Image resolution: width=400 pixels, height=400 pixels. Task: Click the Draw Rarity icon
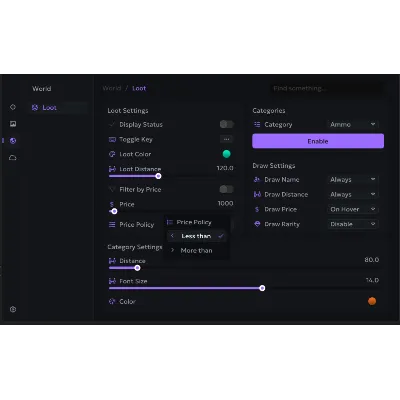257,224
